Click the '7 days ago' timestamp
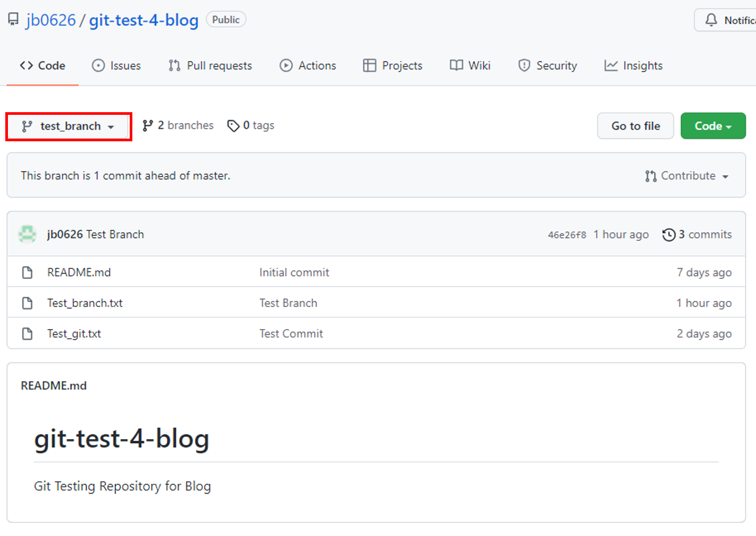756x536 pixels. click(x=704, y=272)
